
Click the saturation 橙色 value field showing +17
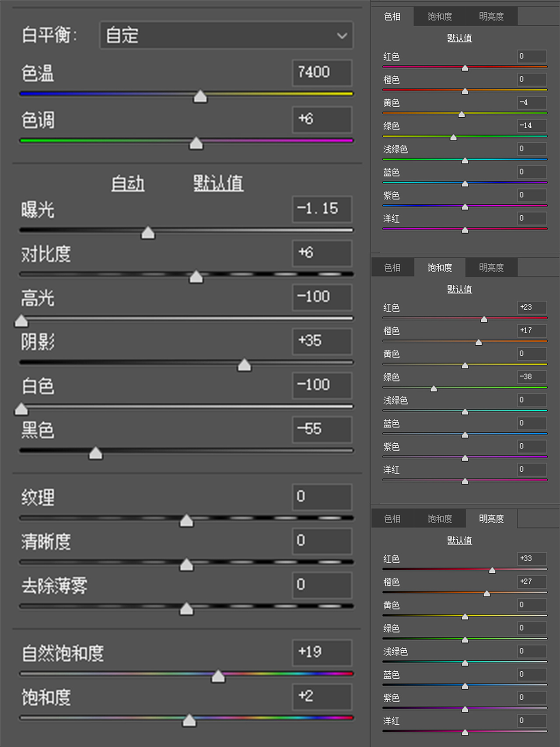[532, 331]
